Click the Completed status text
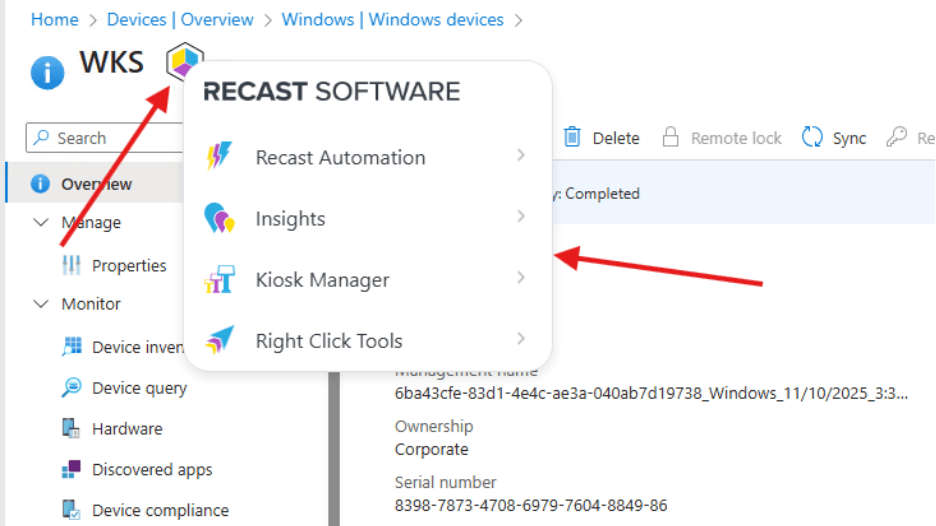 tap(602, 193)
